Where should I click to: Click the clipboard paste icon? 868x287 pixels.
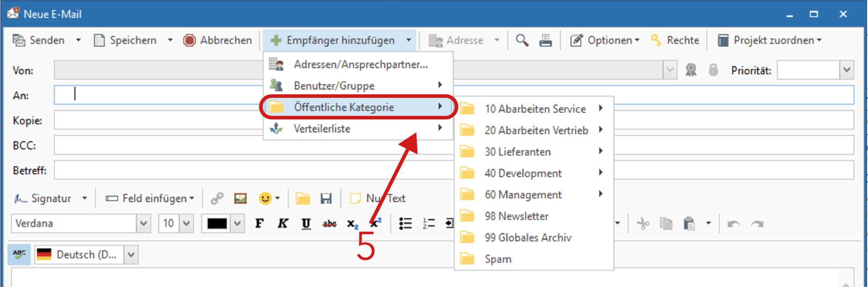689,223
